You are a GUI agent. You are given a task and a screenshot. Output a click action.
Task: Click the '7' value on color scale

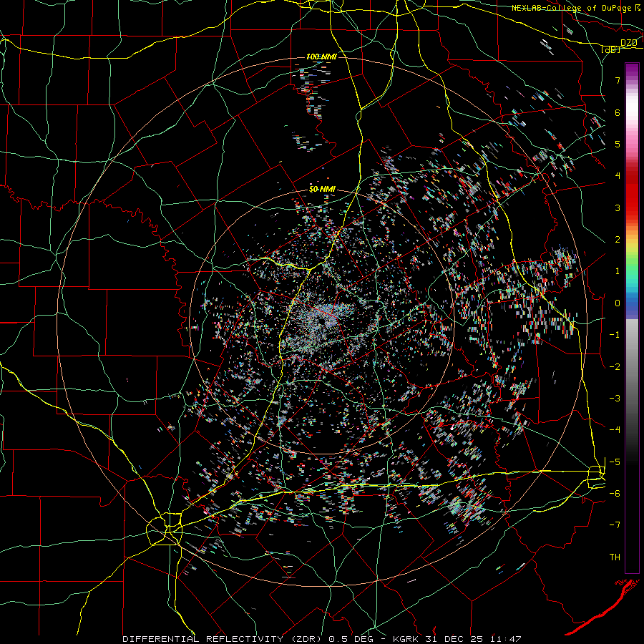pyautogui.click(x=618, y=80)
